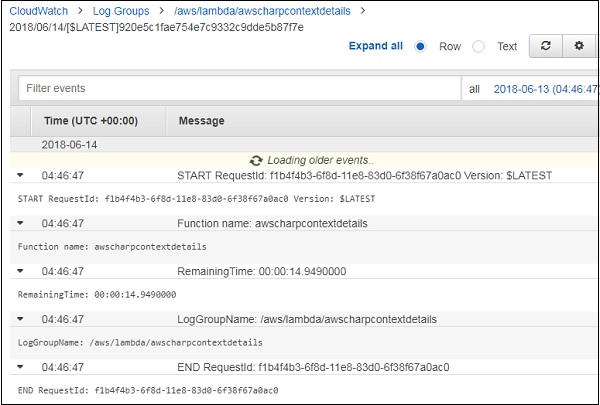The width and height of the screenshot is (600, 405).
Task: Collapse the RemainingTime log row
Action: coord(21,271)
